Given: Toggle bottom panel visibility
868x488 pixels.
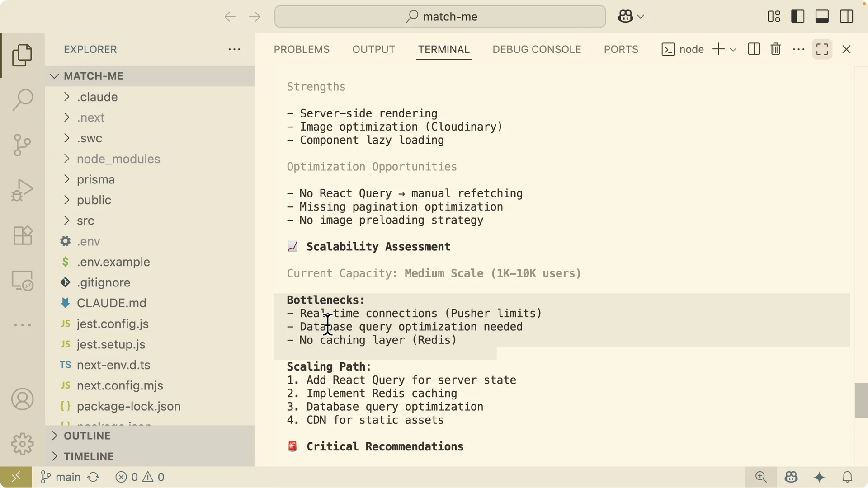Looking at the screenshot, I should 822,17.
